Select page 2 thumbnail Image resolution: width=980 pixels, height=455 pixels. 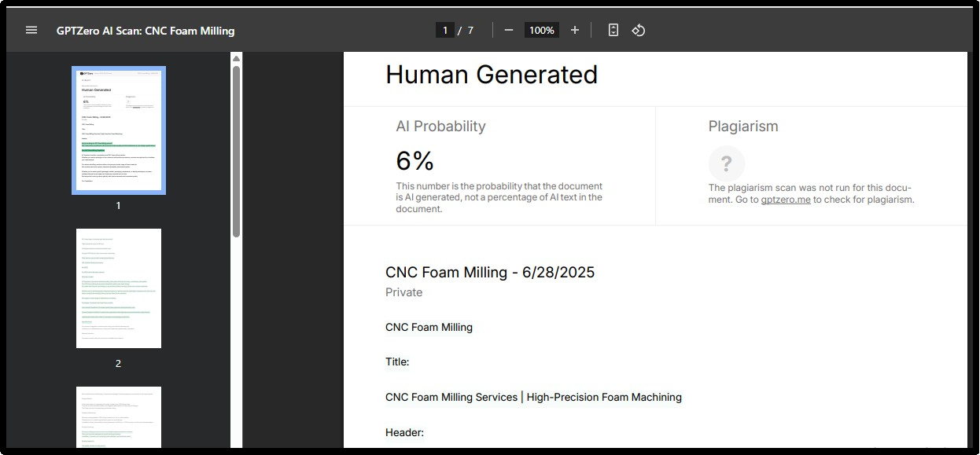(119, 288)
